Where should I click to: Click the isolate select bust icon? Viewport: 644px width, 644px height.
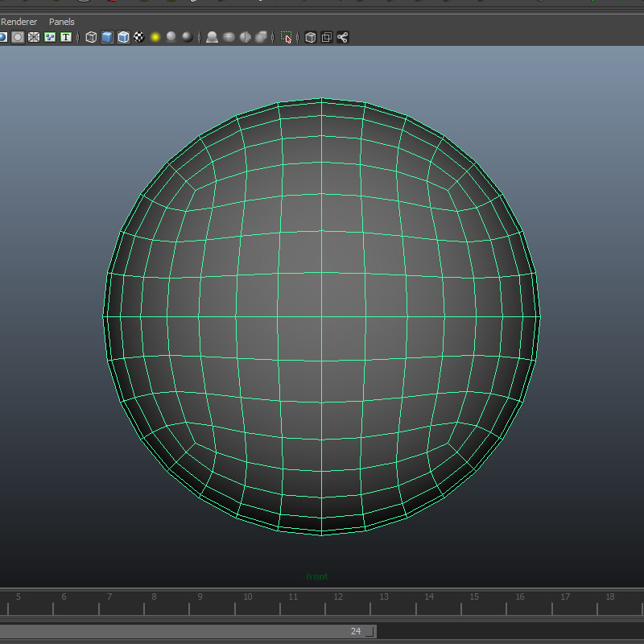212,37
